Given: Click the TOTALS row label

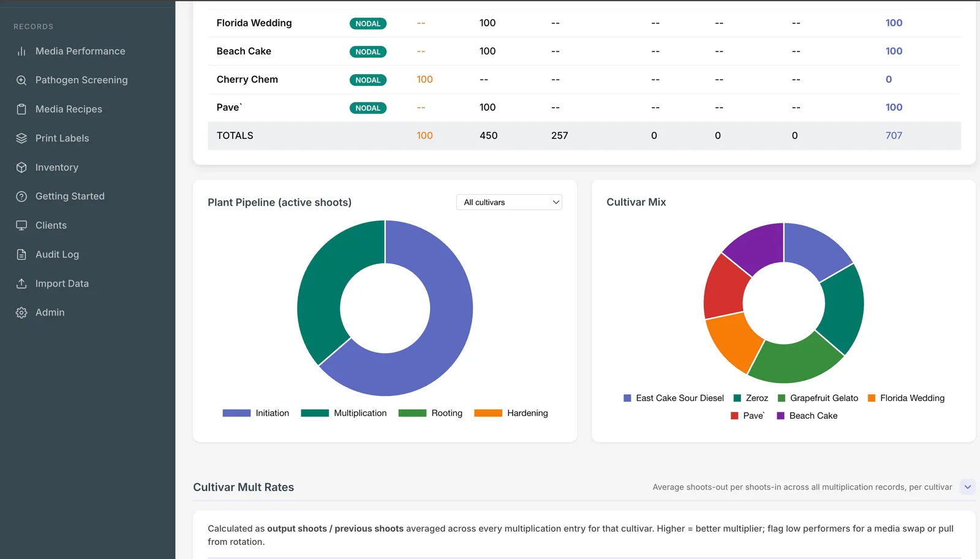Looking at the screenshot, I should coord(235,136).
